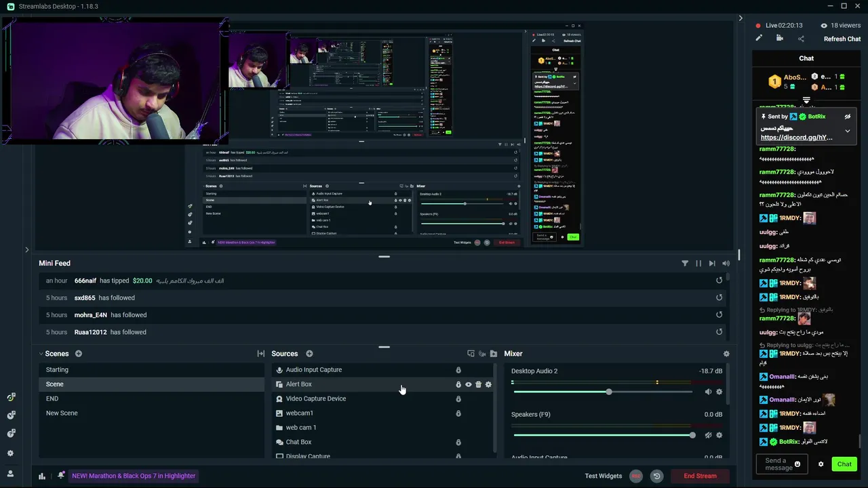
Task: Hide the Alert Box source
Action: pyautogui.click(x=468, y=384)
